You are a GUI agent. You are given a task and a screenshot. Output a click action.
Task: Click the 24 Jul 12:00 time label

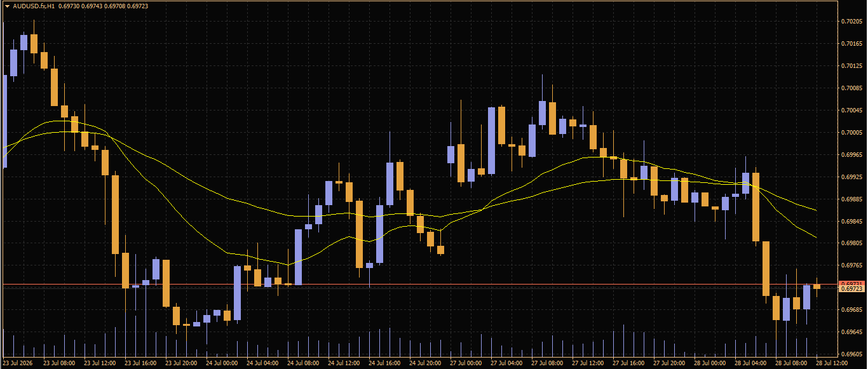[x=344, y=363]
